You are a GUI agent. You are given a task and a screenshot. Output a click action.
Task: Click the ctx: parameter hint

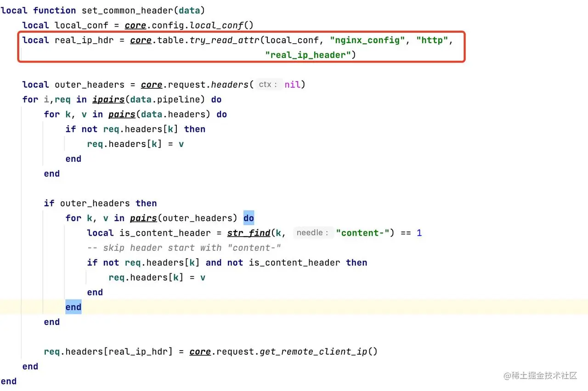[268, 85]
